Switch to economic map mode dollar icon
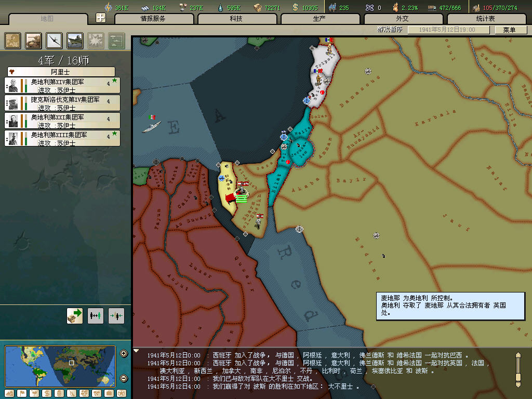 [x=46, y=393]
